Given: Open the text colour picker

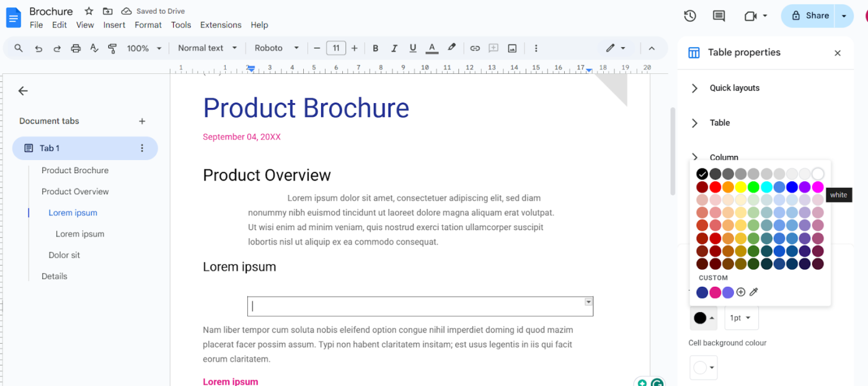Looking at the screenshot, I should pyautogui.click(x=432, y=48).
